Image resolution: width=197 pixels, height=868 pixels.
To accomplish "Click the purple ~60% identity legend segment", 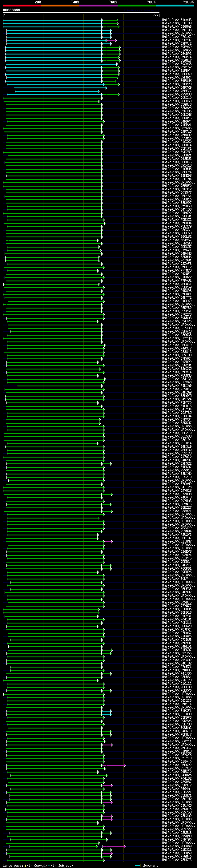I will point(99,6).
